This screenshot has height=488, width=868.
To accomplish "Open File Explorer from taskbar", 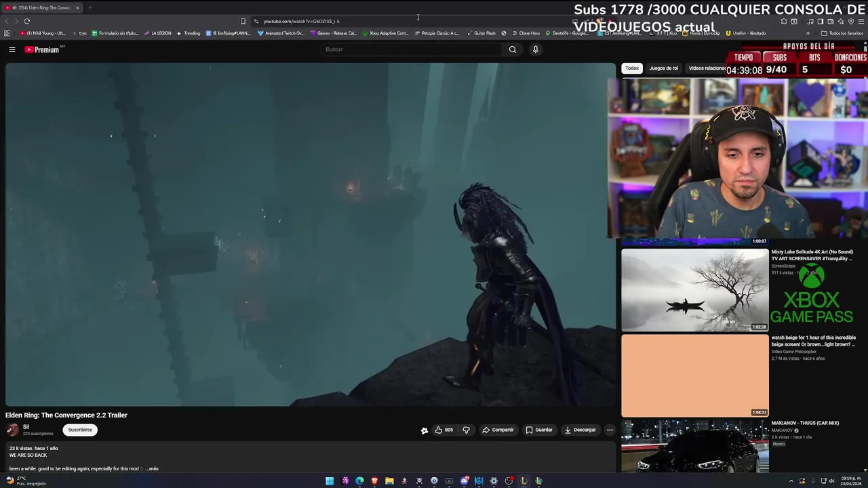I will (x=389, y=481).
